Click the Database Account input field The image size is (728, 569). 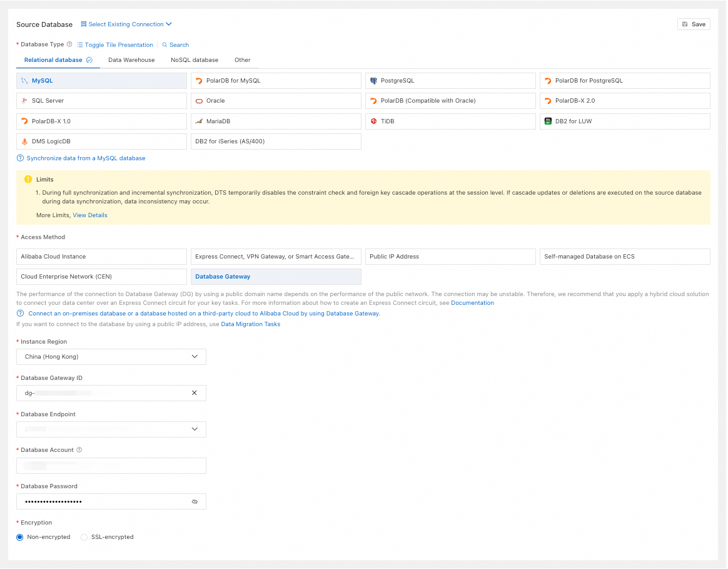click(x=111, y=465)
